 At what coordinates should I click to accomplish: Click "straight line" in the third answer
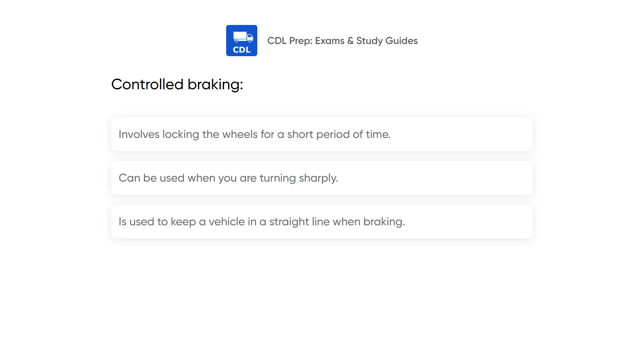[x=299, y=222]
